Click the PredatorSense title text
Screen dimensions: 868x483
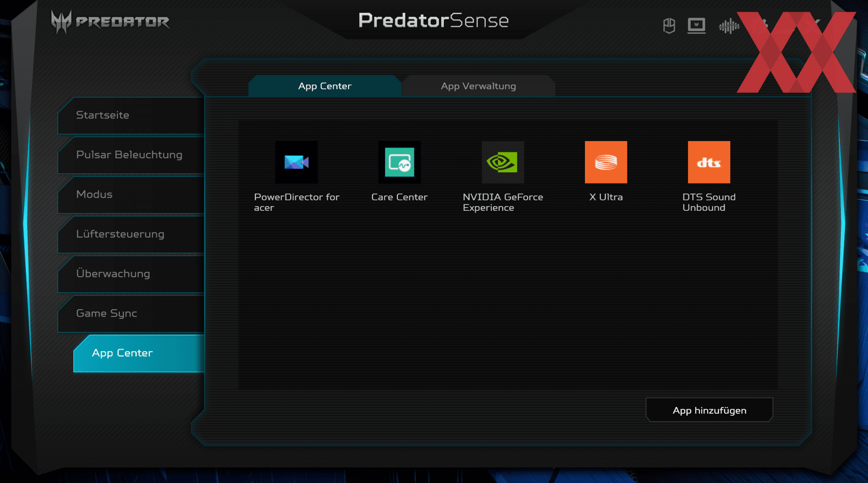click(434, 20)
